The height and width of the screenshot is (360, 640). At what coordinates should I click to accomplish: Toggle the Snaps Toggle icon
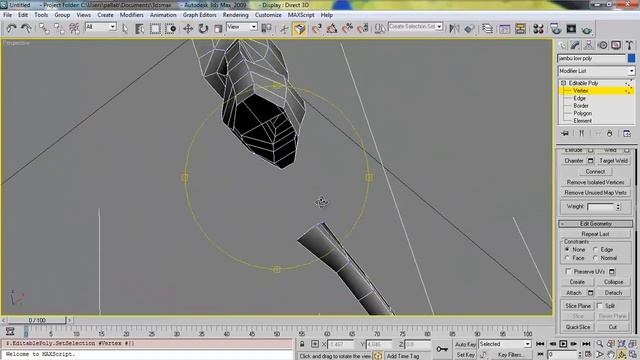coord(316,28)
